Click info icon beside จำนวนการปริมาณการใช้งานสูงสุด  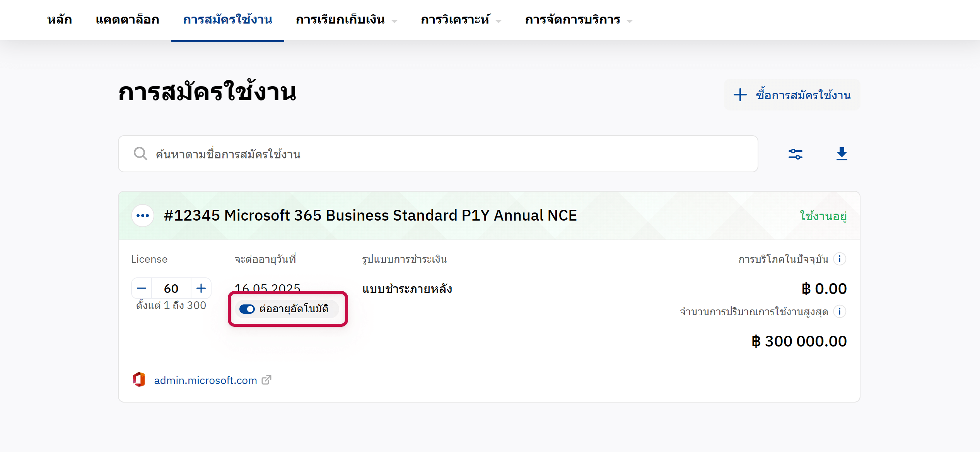click(840, 311)
